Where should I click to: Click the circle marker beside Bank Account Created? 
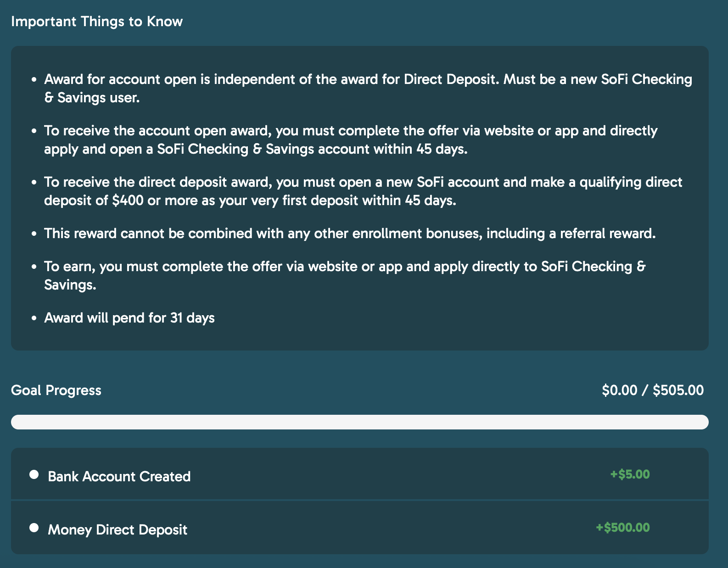[x=34, y=474]
